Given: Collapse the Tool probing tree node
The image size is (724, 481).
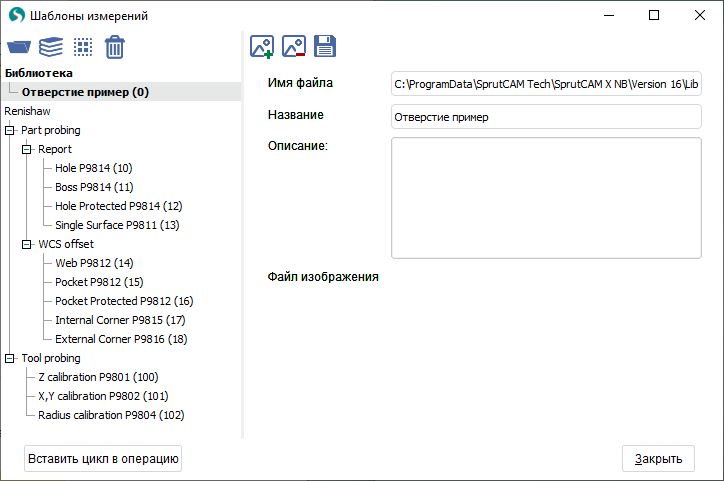Looking at the screenshot, I should coord(10,358).
